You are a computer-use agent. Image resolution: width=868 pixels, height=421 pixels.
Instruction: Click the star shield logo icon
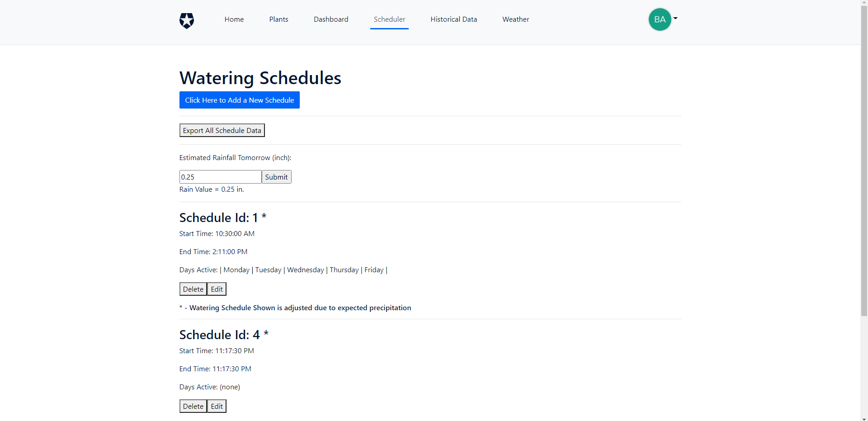click(186, 20)
